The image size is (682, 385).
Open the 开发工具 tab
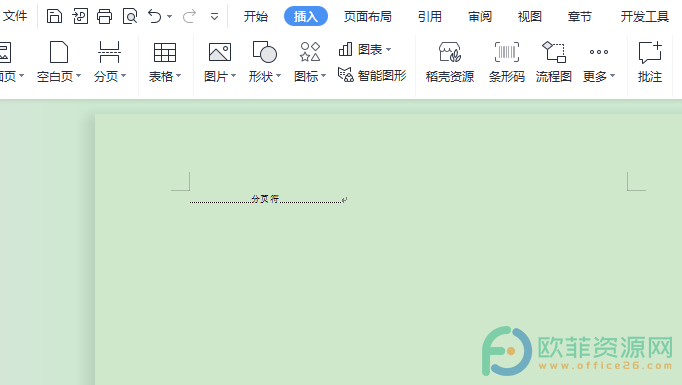tap(645, 17)
